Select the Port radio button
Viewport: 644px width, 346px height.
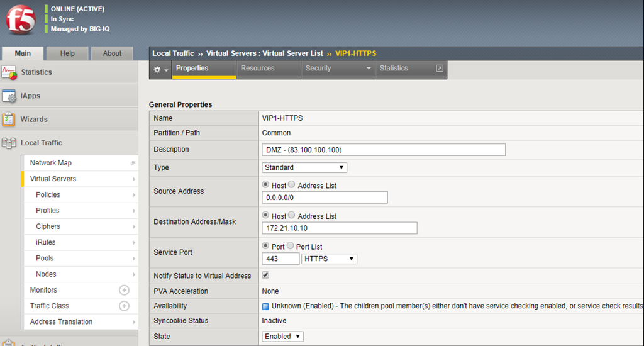click(x=265, y=246)
